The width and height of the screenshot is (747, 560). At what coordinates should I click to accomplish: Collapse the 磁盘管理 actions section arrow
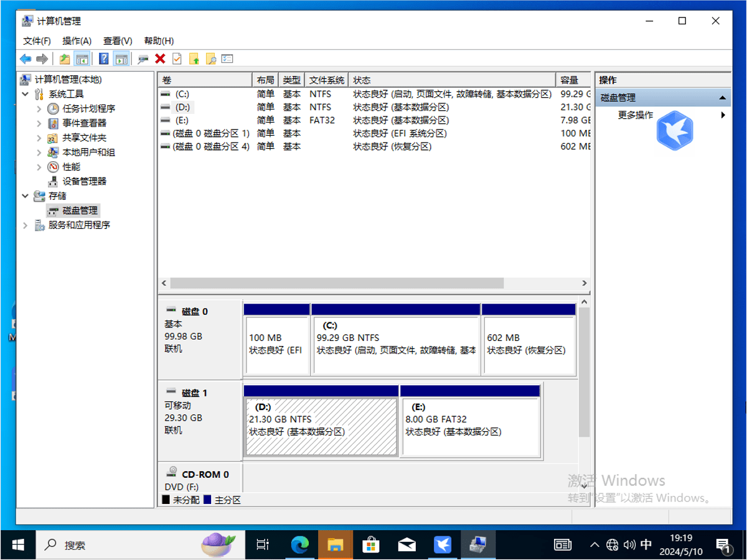click(722, 98)
